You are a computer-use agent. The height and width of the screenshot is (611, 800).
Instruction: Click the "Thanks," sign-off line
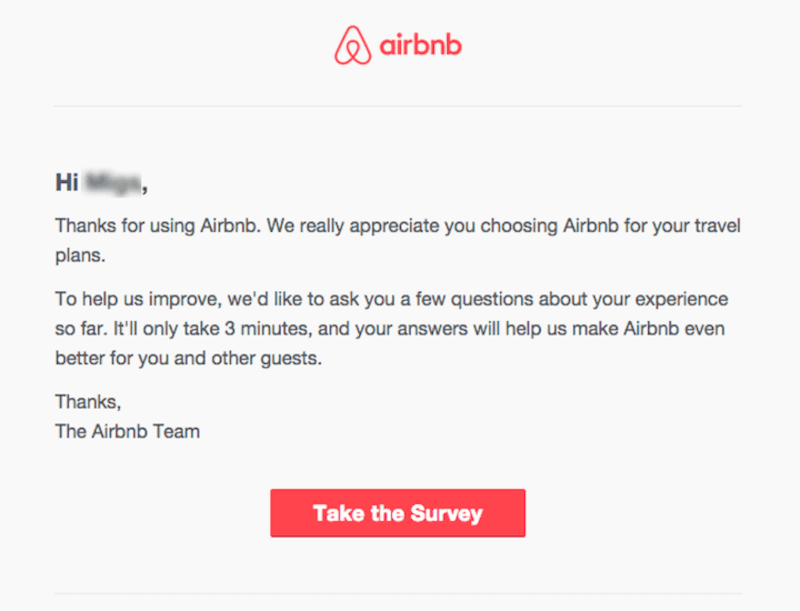coord(88,402)
